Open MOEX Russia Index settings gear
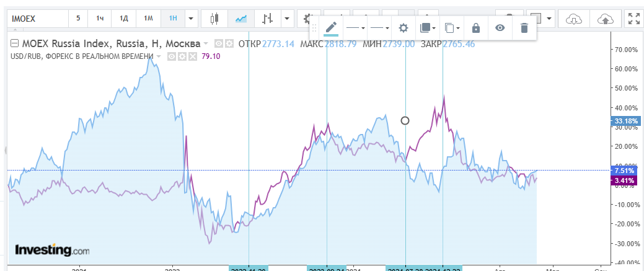Image resolution: width=644 pixels, height=271 pixels. coord(229,43)
